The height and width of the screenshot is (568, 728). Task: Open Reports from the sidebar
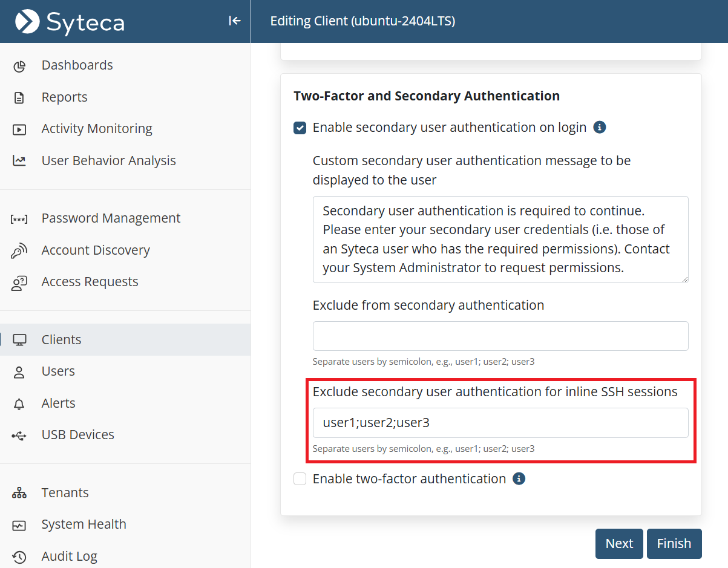(64, 97)
